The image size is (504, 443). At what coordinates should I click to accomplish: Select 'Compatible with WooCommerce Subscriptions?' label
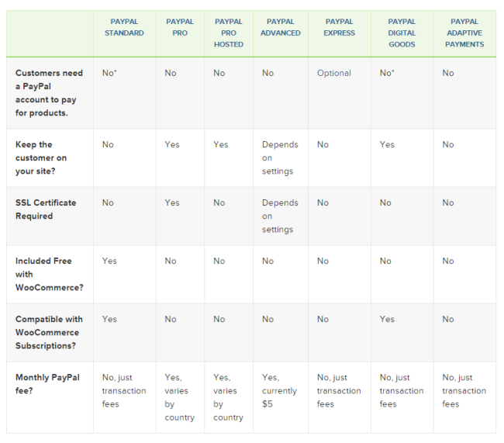pyautogui.click(x=49, y=332)
